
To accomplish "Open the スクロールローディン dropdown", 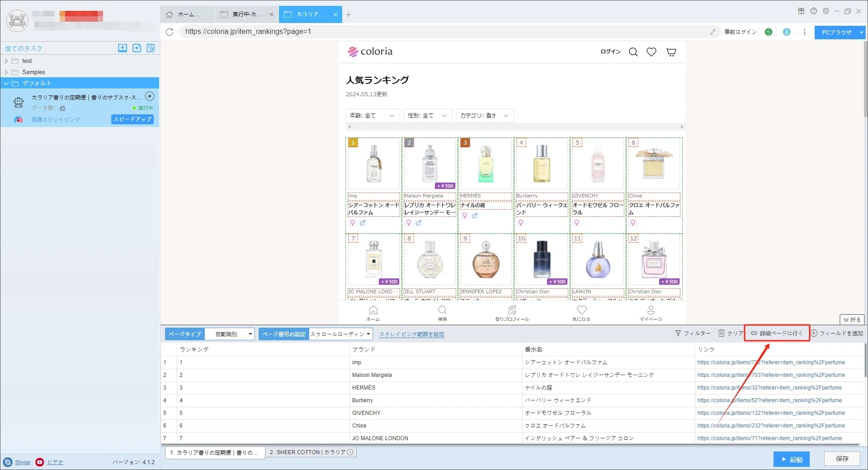I will tap(340, 334).
